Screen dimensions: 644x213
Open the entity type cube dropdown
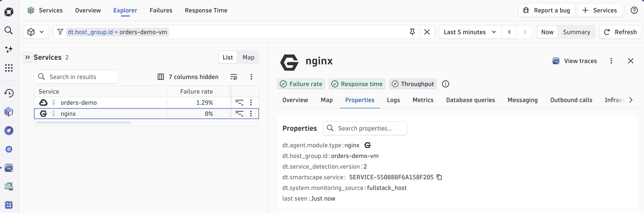36,32
